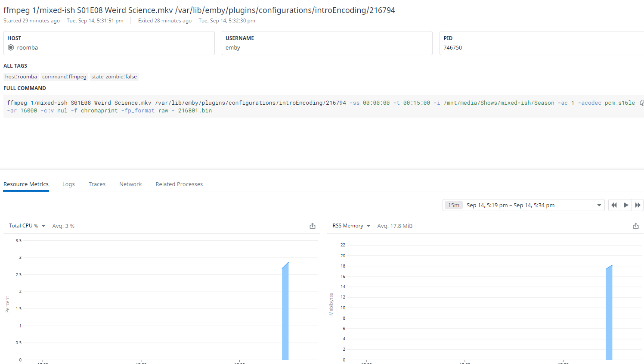This screenshot has width=644, height=364.
Task: Switch to the Logs tab
Action: pyautogui.click(x=68, y=184)
